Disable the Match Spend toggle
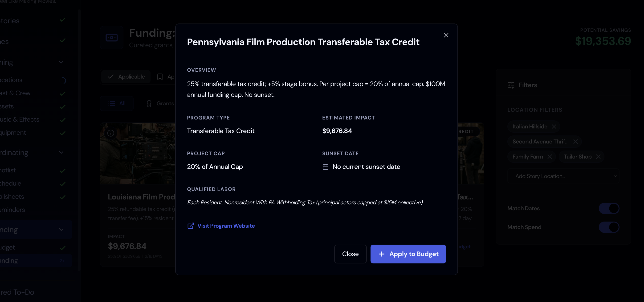The height and width of the screenshot is (302, 644). pyautogui.click(x=609, y=227)
